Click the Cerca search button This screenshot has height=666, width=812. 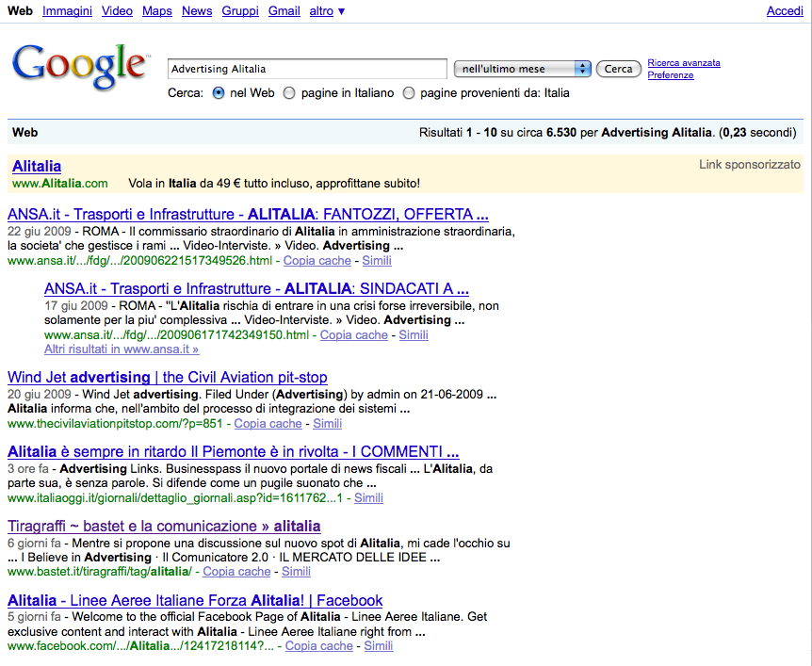(x=618, y=69)
